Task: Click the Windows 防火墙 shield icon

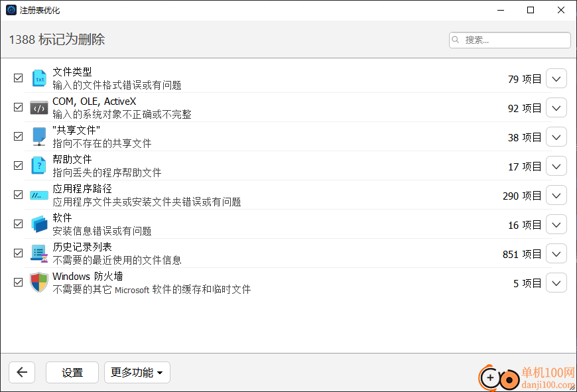Action: click(39, 283)
